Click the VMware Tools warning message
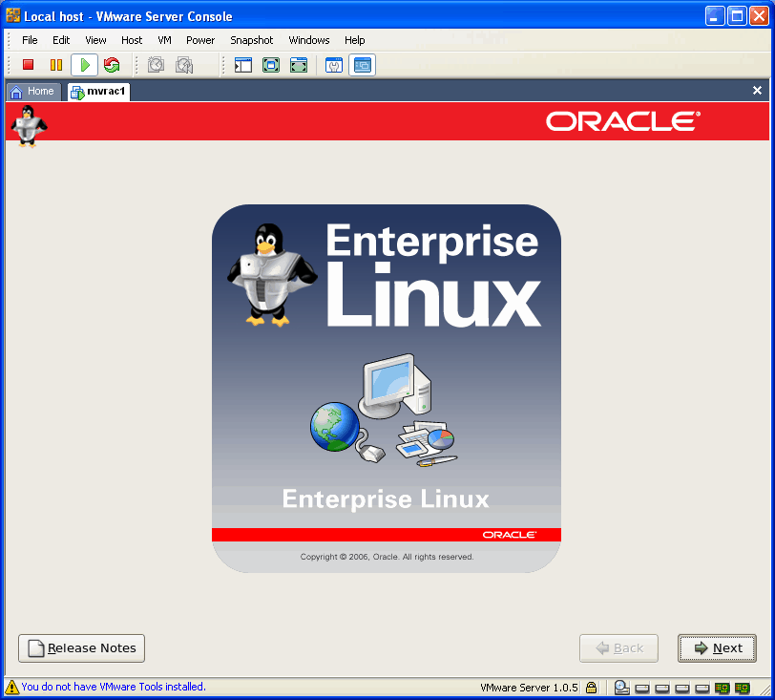The width and height of the screenshot is (775, 700). point(113,687)
